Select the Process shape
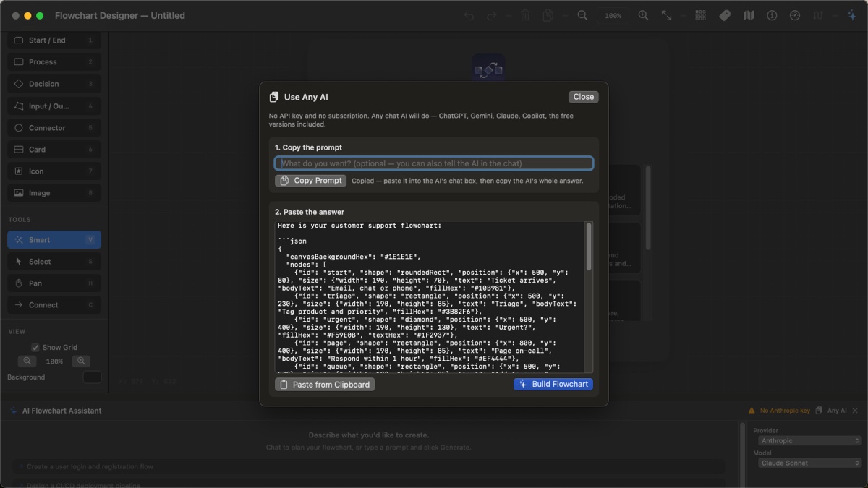This screenshot has width=868, height=488. pyautogui.click(x=54, y=62)
